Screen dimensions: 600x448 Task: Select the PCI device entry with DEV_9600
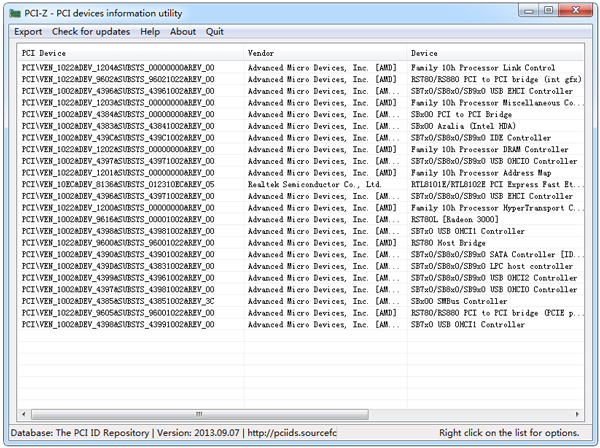coord(118,243)
